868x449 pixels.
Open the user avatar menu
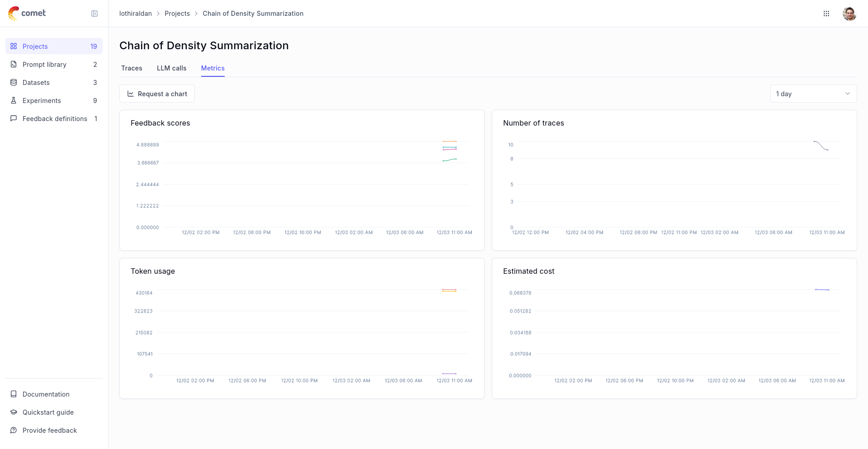[x=849, y=13]
